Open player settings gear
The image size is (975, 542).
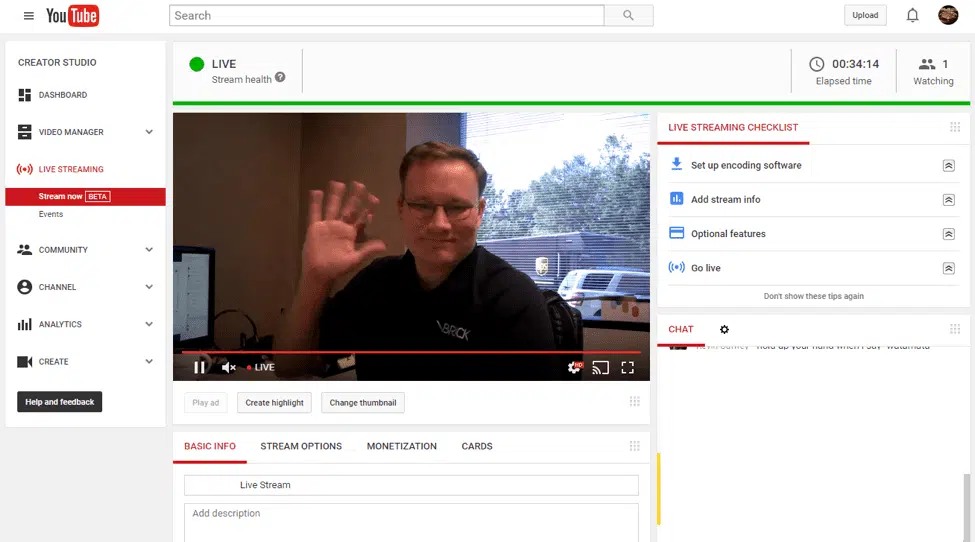[575, 367]
